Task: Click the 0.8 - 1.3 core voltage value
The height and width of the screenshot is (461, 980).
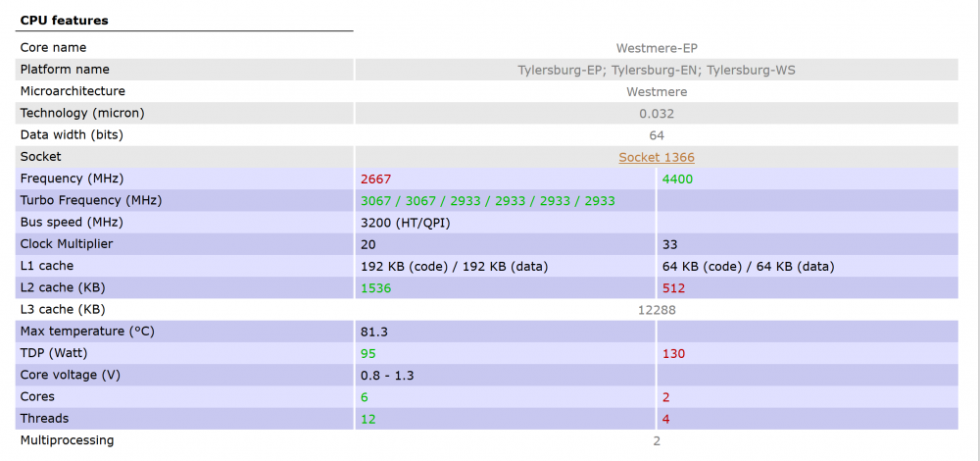Action: (388, 375)
